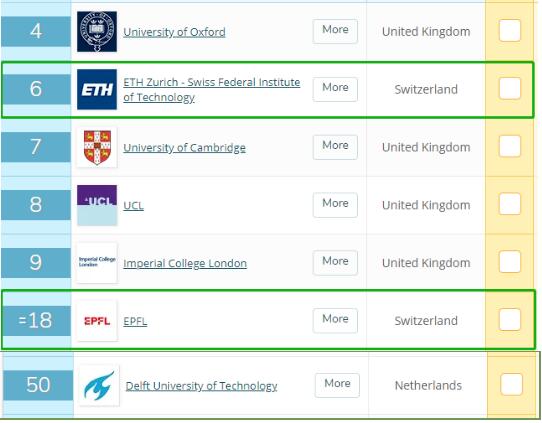
Task: Tick the compare checkbox for EPFL
Action: (510, 319)
